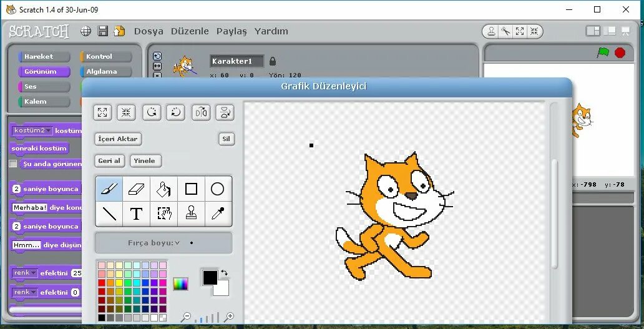Open the Dosya menu

(149, 31)
